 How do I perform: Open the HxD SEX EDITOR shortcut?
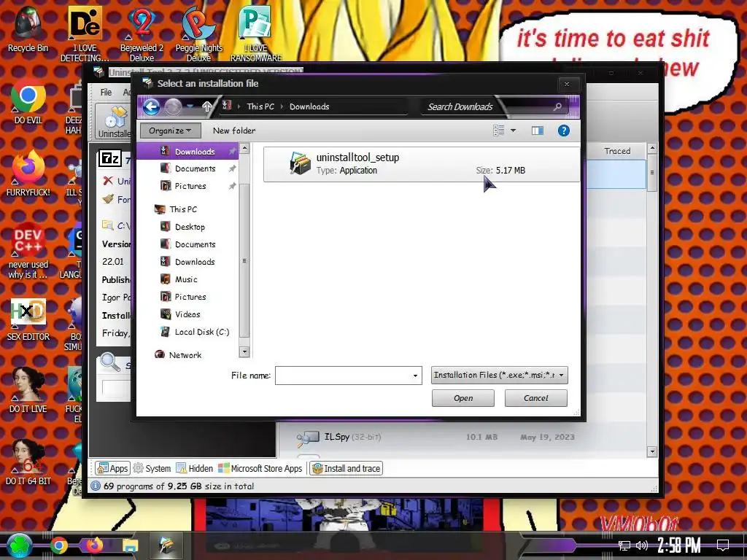tap(28, 319)
